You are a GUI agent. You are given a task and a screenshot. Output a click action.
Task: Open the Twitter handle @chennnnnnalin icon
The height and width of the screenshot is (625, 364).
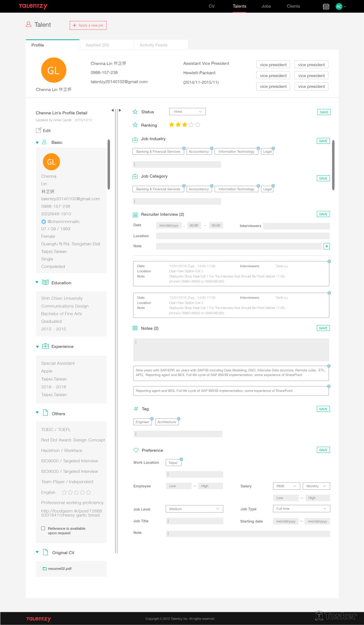44,221
